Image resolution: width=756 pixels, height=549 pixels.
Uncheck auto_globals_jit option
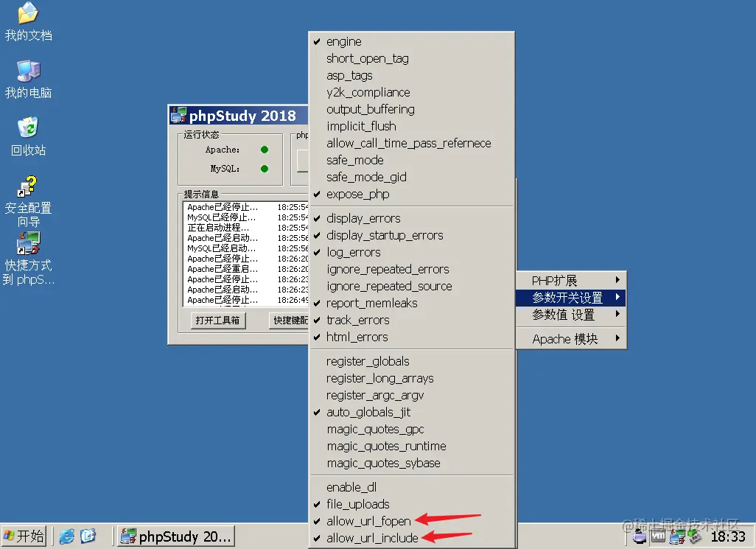tap(412, 412)
